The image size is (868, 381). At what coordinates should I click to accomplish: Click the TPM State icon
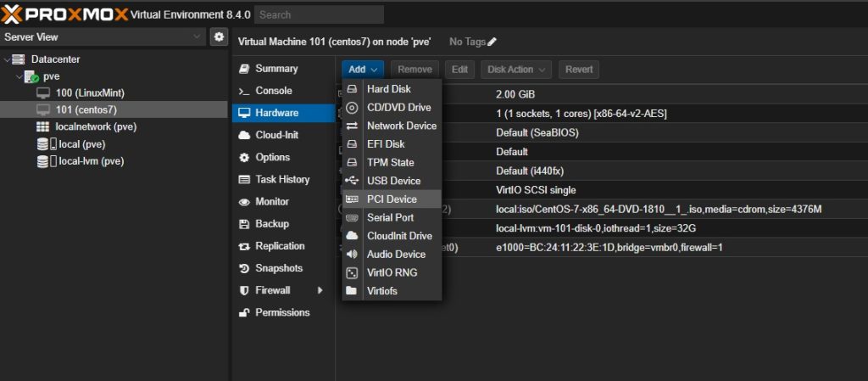coord(352,162)
